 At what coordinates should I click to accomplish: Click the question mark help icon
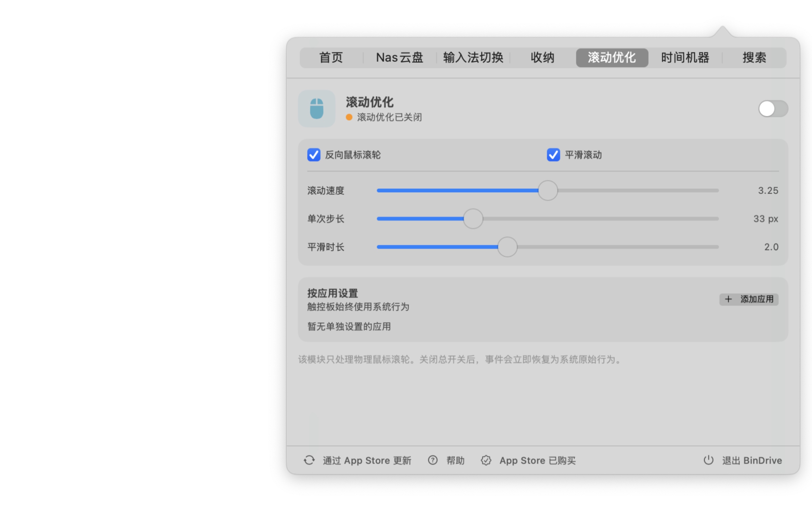(x=433, y=460)
